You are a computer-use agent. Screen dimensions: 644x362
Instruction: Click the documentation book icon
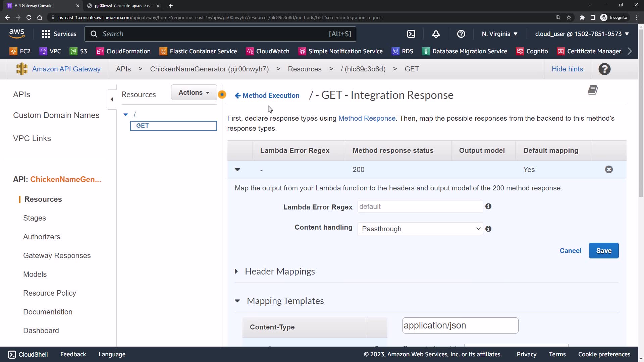pos(592,90)
